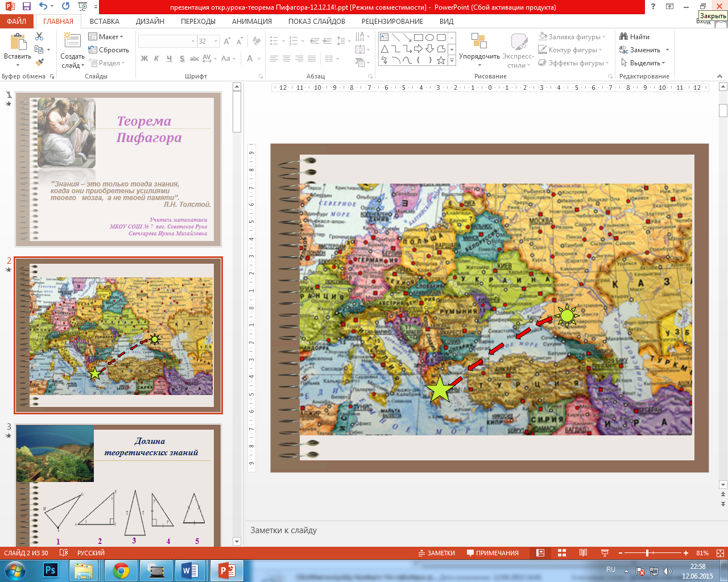This screenshot has width=728, height=582.
Task: Open the font size dropdown showing 32
Action: pyautogui.click(x=208, y=41)
